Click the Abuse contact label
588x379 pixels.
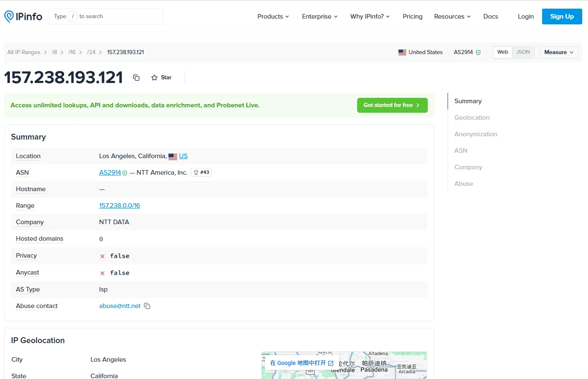pos(37,306)
